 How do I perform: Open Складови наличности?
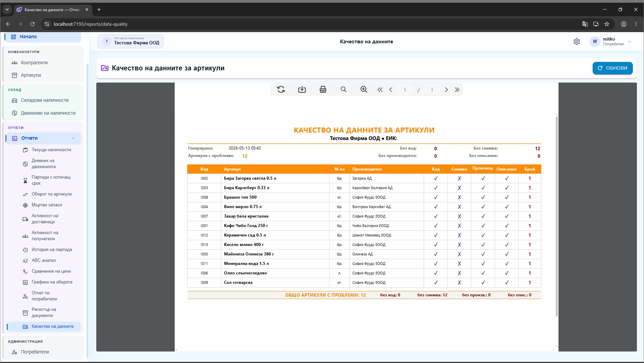43,100
